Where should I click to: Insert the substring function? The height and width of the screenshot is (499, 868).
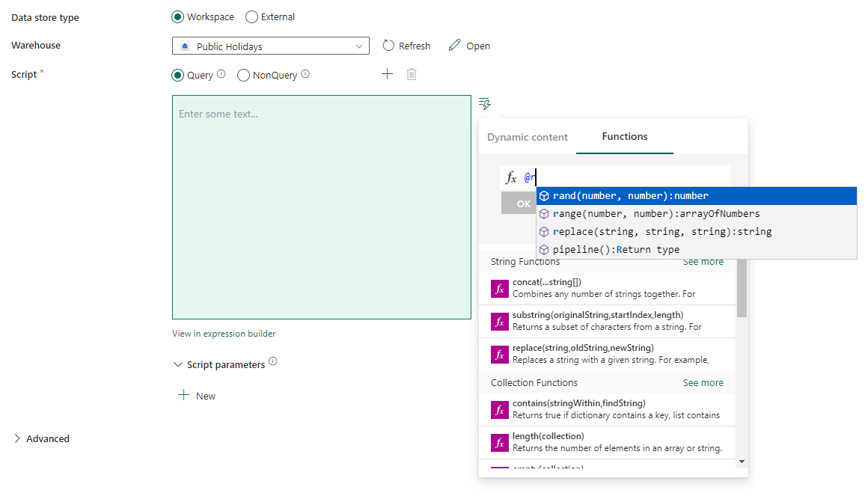click(591, 321)
